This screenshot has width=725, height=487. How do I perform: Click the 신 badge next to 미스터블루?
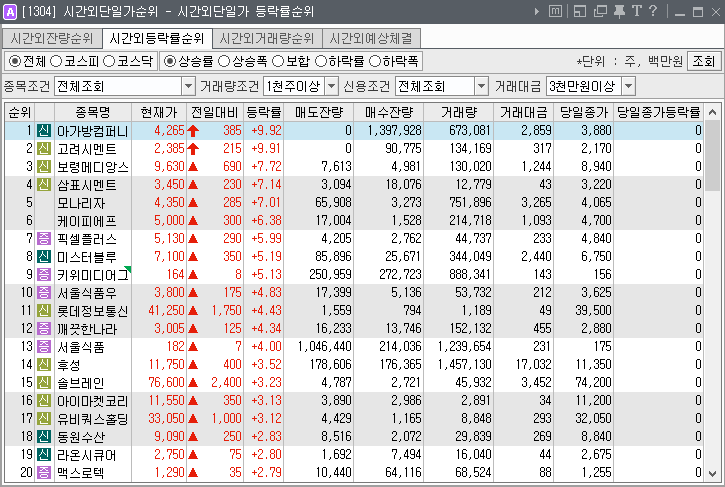point(44,257)
